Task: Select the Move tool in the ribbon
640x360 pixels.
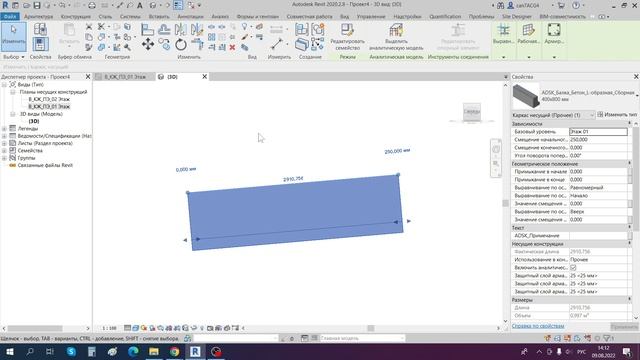Action: [148, 44]
